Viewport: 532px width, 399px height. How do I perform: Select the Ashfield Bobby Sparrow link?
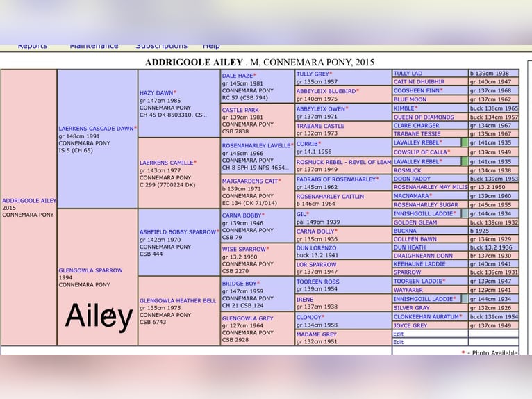(x=177, y=232)
